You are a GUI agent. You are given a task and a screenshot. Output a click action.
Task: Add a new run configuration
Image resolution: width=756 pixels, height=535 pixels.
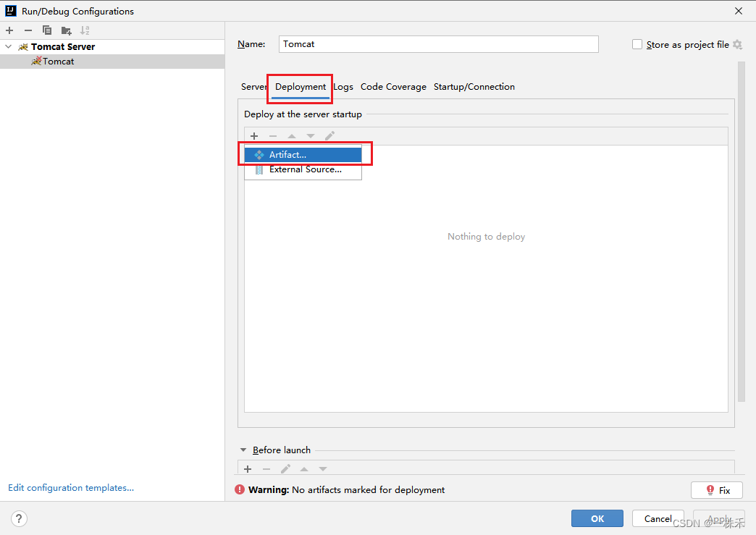9,30
